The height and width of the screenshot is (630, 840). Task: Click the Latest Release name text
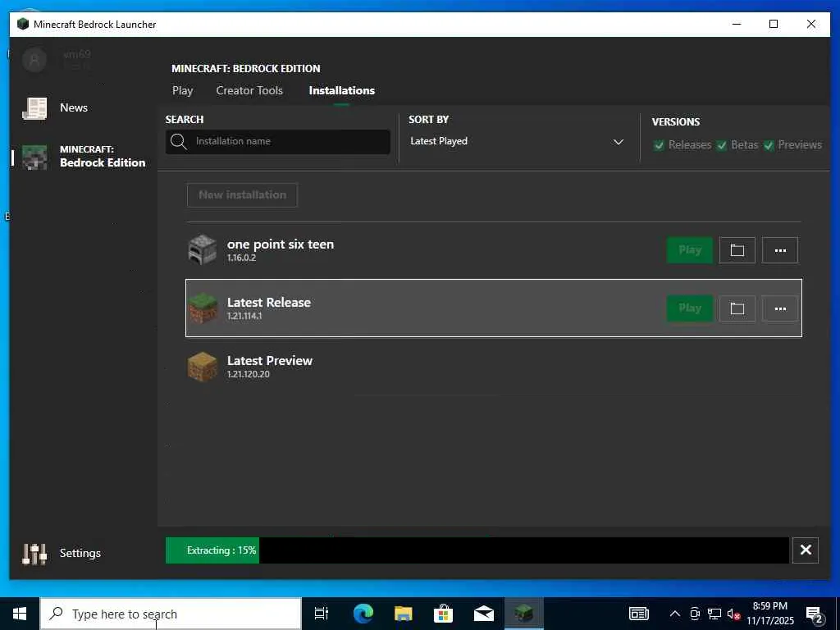(269, 302)
